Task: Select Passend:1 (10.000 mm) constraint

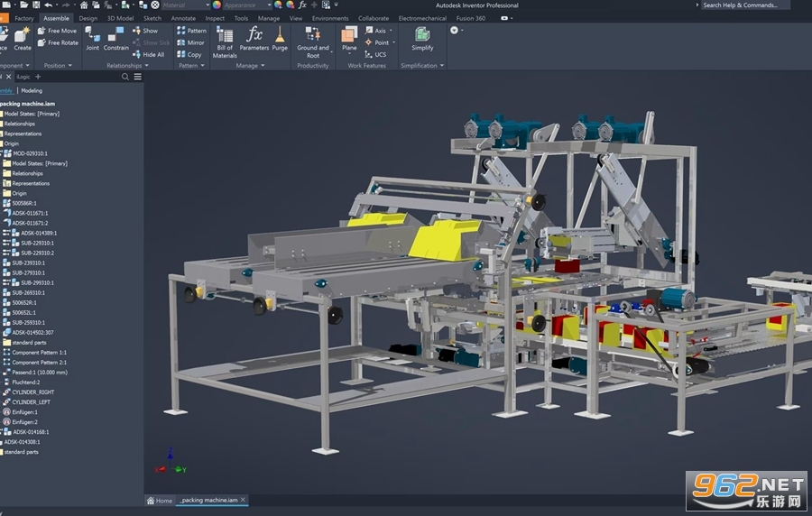Action: point(40,373)
